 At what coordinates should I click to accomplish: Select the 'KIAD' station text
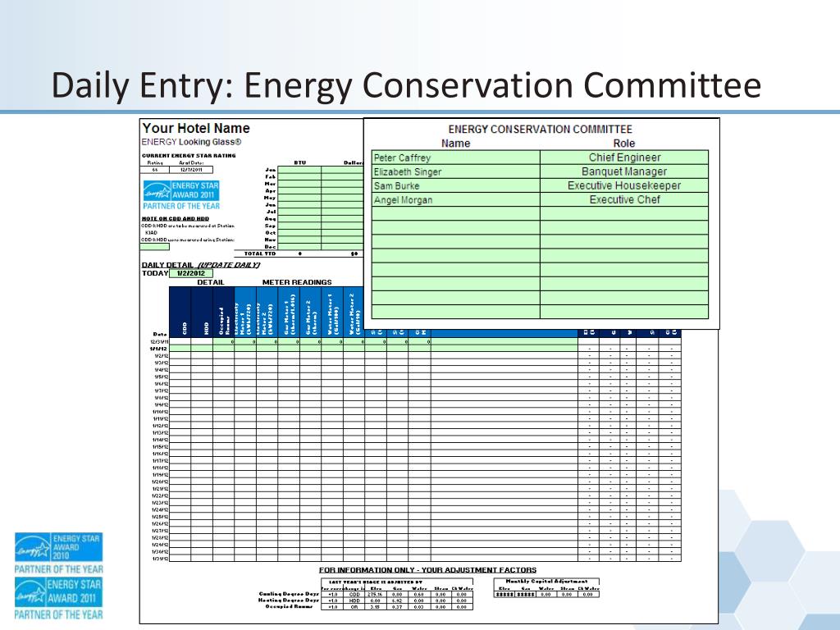click(152, 232)
